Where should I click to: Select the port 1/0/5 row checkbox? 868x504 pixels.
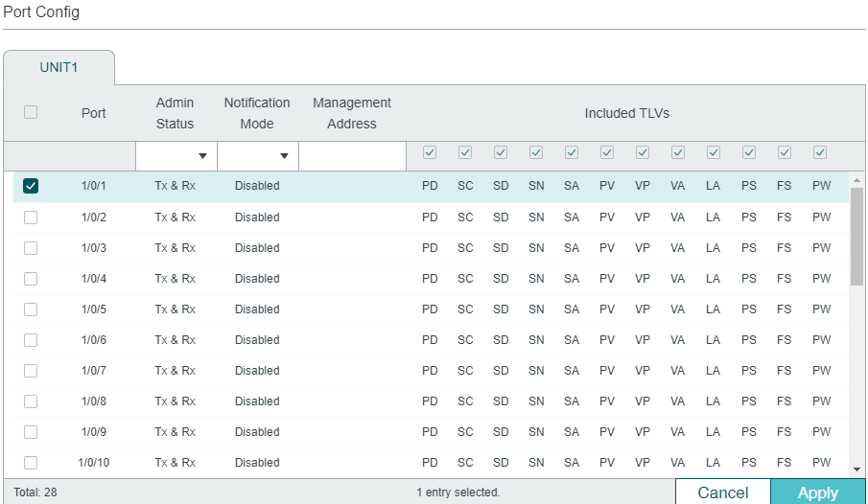click(31, 309)
